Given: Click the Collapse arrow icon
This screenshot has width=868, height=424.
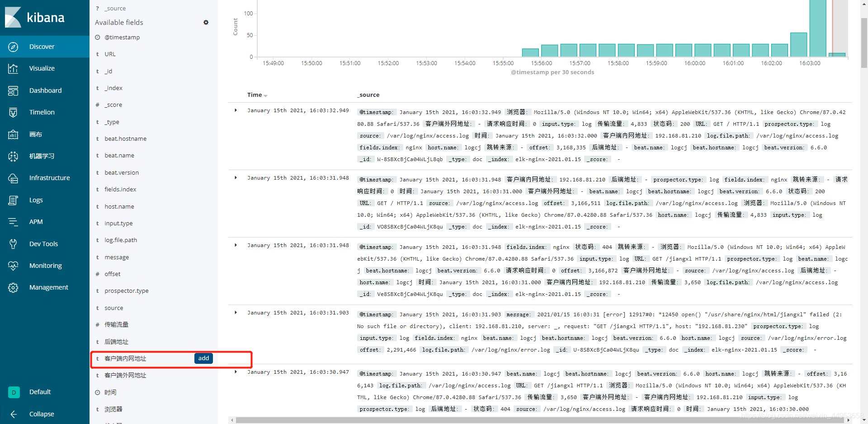Looking at the screenshot, I should [14, 414].
